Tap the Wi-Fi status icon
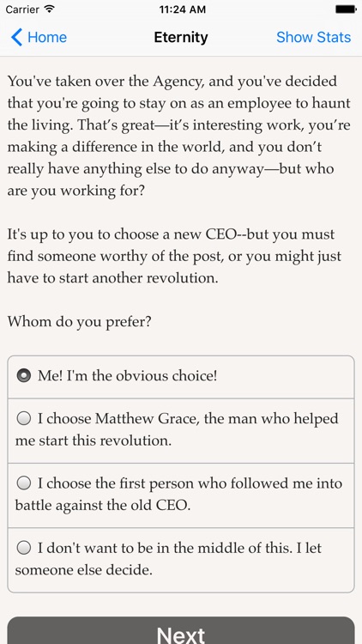This screenshot has height=644, width=362. pyautogui.click(x=50, y=9)
